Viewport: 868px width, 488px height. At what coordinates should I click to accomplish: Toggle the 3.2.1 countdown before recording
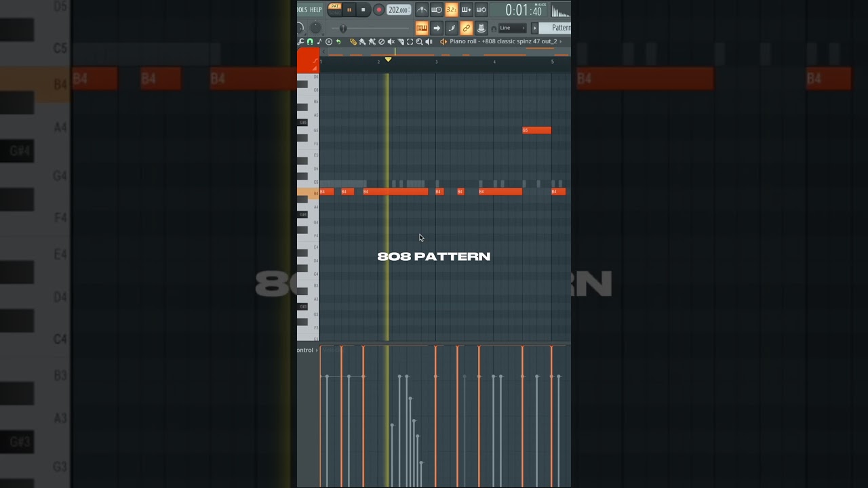tap(451, 9)
